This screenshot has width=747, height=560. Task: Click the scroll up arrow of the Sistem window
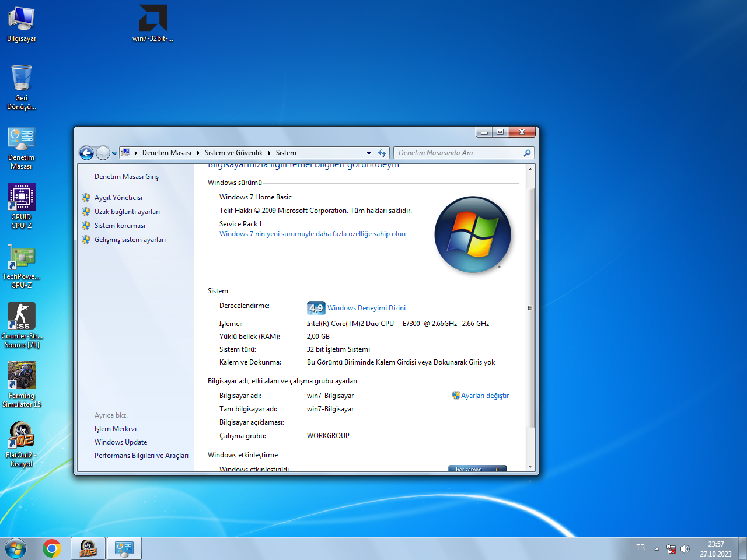point(530,169)
